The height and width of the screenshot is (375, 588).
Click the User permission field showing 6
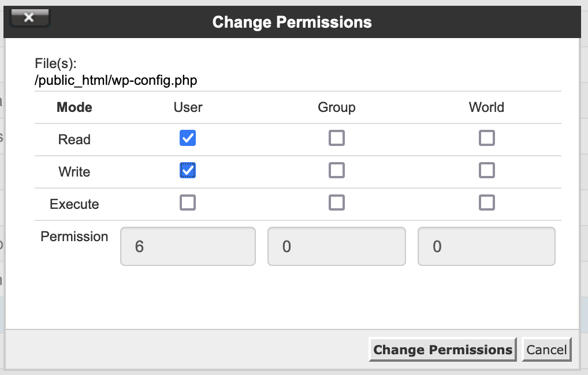tap(188, 246)
